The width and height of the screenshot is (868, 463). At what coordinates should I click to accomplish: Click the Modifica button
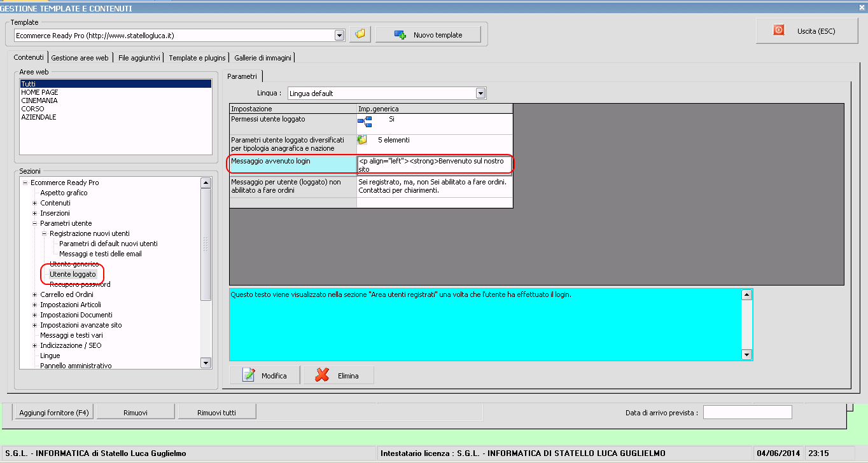pos(266,376)
